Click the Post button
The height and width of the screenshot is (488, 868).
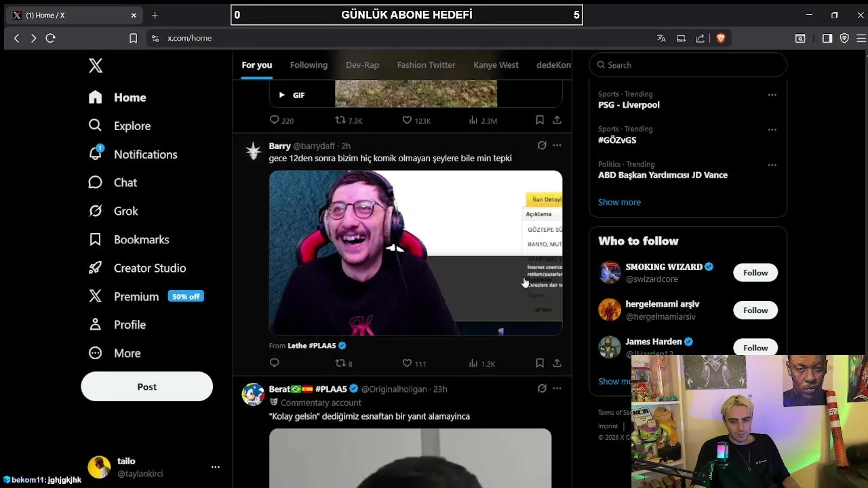(x=146, y=386)
